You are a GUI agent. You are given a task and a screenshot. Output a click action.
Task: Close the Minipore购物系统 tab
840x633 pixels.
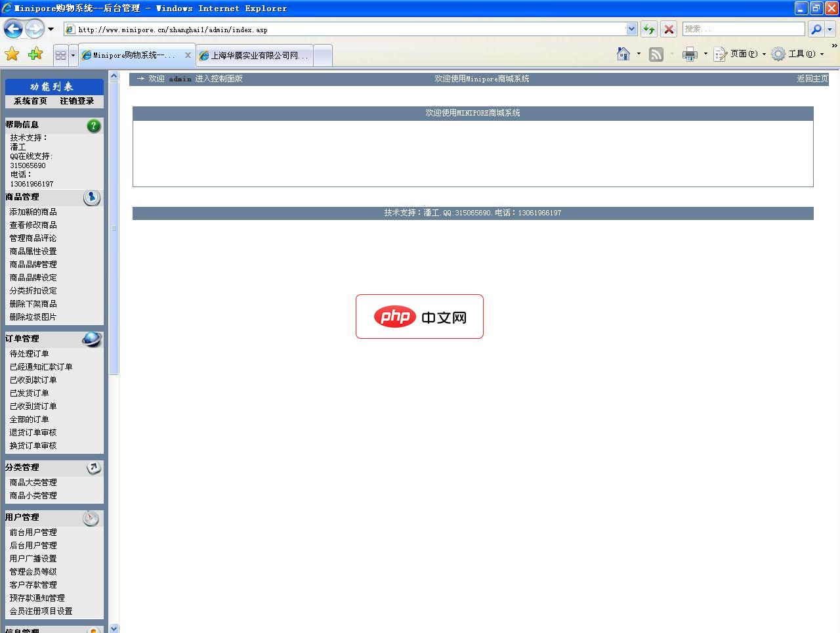pos(188,55)
